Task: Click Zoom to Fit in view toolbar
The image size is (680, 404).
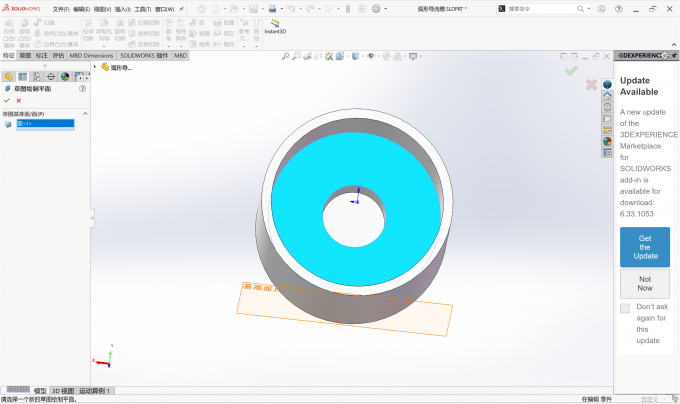Action: [x=285, y=56]
